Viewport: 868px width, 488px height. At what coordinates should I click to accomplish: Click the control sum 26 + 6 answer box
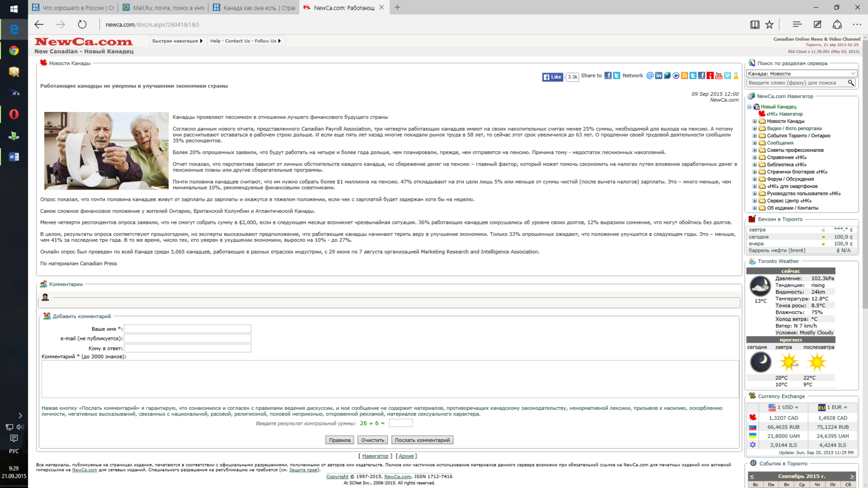(x=401, y=423)
